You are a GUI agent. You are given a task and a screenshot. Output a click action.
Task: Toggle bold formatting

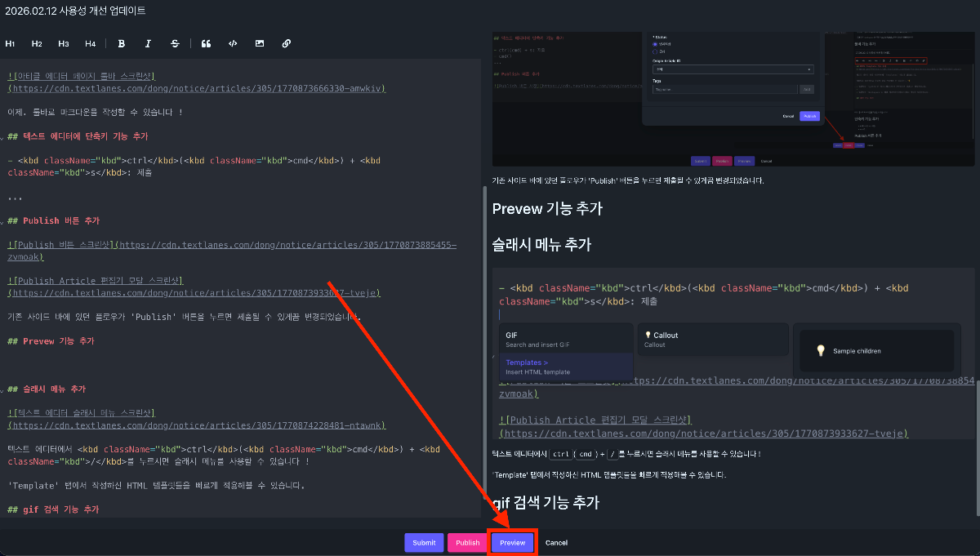point(122,43)
